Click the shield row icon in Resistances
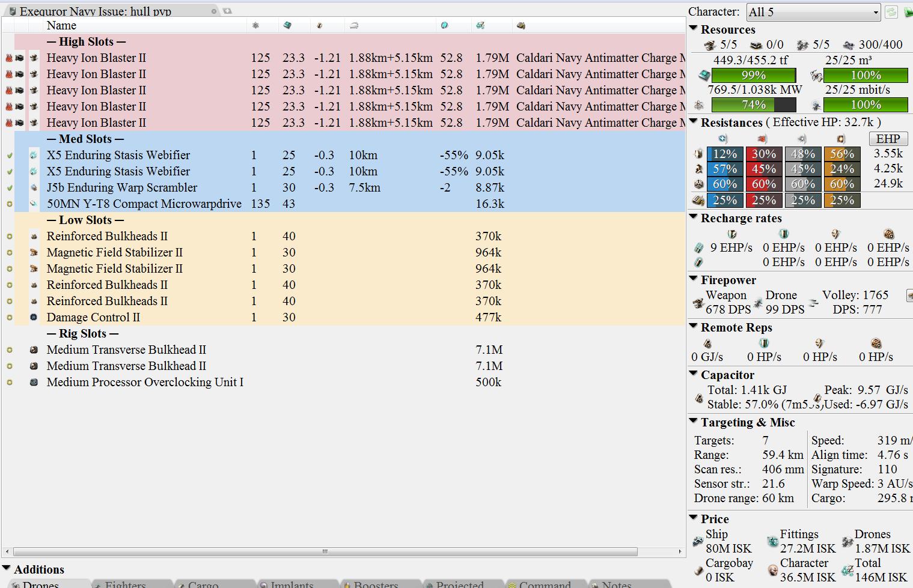913x588 pixels. pos(698,154)
